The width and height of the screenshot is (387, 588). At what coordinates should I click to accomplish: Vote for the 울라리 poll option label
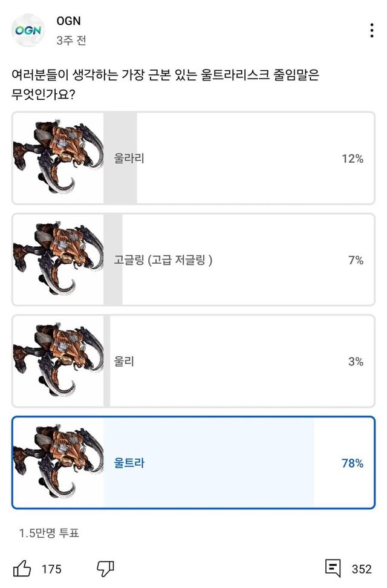pyautogui.click(x=129, y=159)
